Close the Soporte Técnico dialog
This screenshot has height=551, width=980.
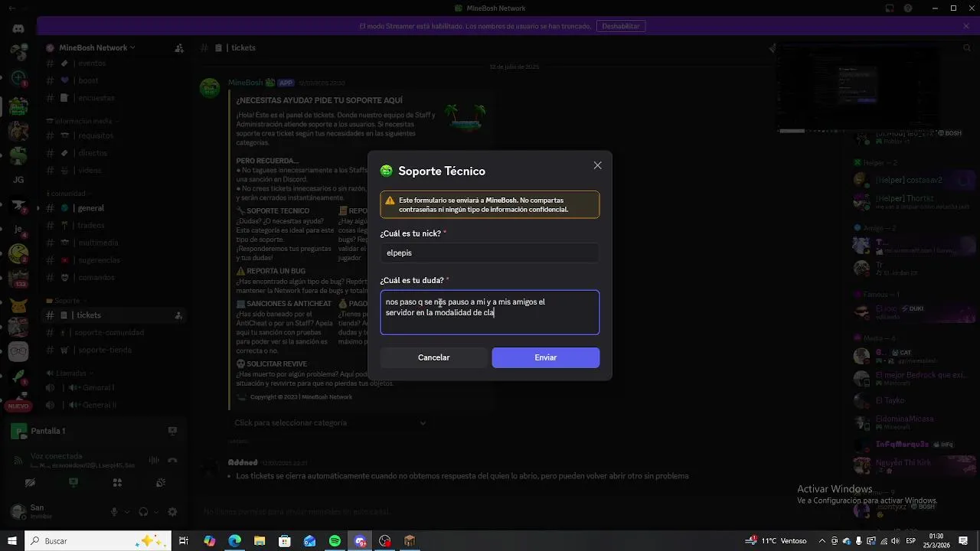(597, 165)
